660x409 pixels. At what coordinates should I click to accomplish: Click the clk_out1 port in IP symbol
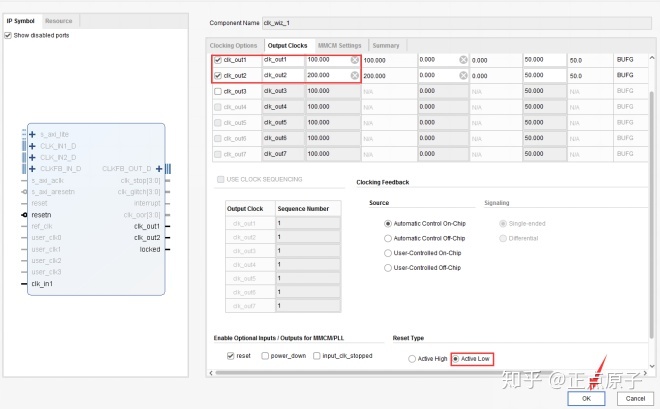pyautogui.click(x=147, y=226)
